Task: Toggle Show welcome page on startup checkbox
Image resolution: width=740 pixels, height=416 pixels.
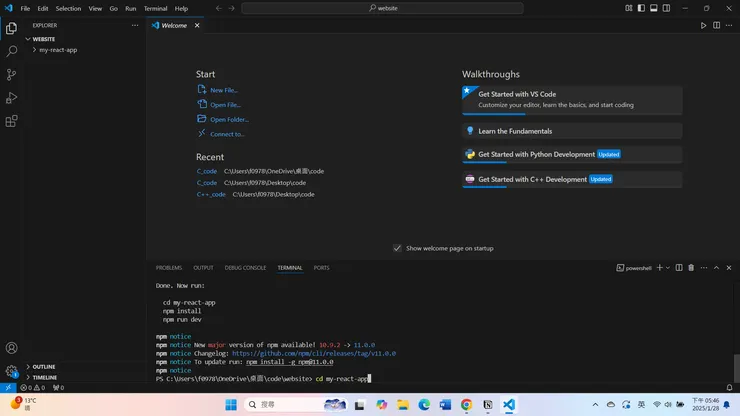Action: point(397,248)
